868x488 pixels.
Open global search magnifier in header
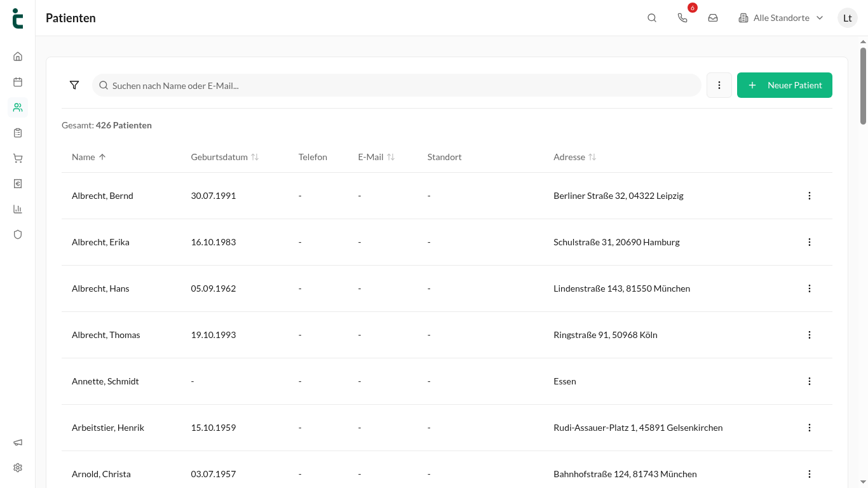652,18
